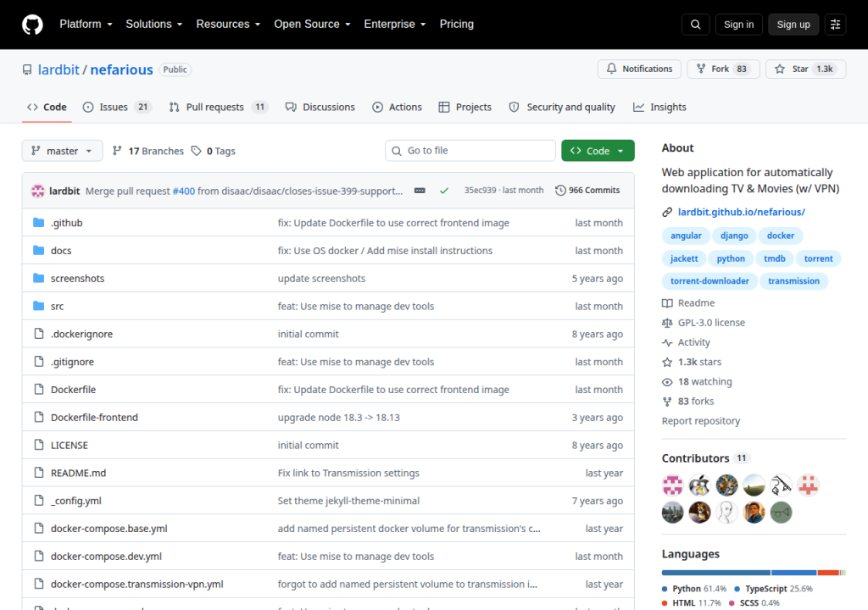
Task: Switch to the Security and quality tab
Action: point(562,108)
